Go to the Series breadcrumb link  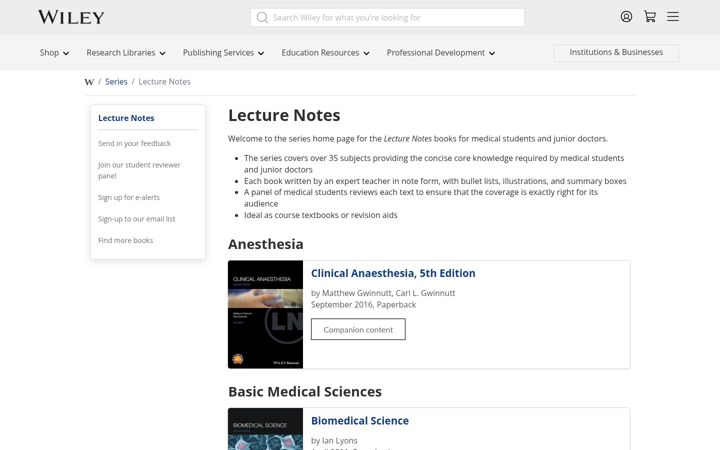(116, 82)
